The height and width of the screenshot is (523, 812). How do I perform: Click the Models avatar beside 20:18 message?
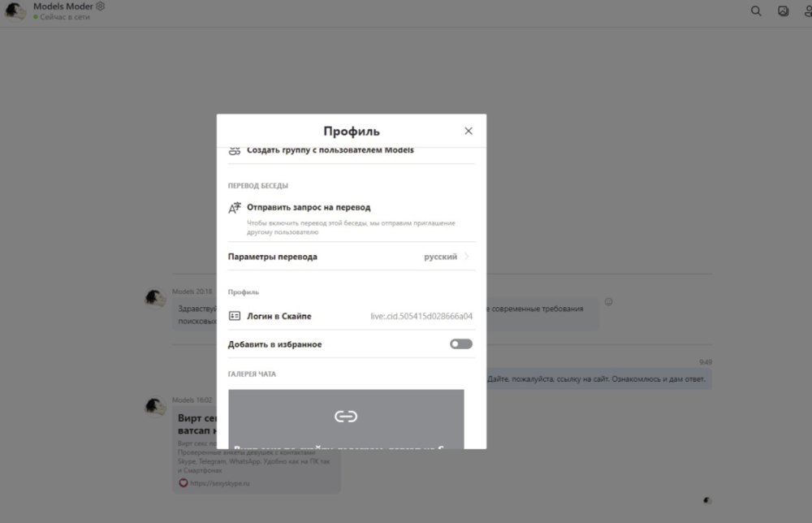(155, 299)
